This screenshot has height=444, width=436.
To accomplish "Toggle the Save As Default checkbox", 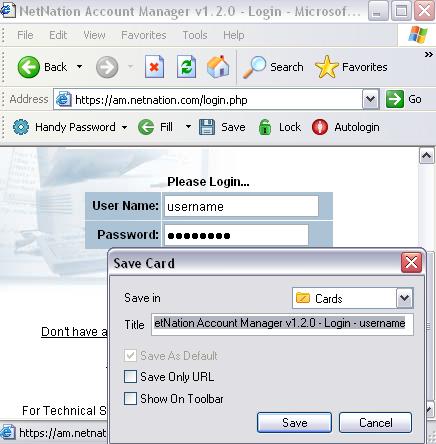I will [x=130, y=356].
